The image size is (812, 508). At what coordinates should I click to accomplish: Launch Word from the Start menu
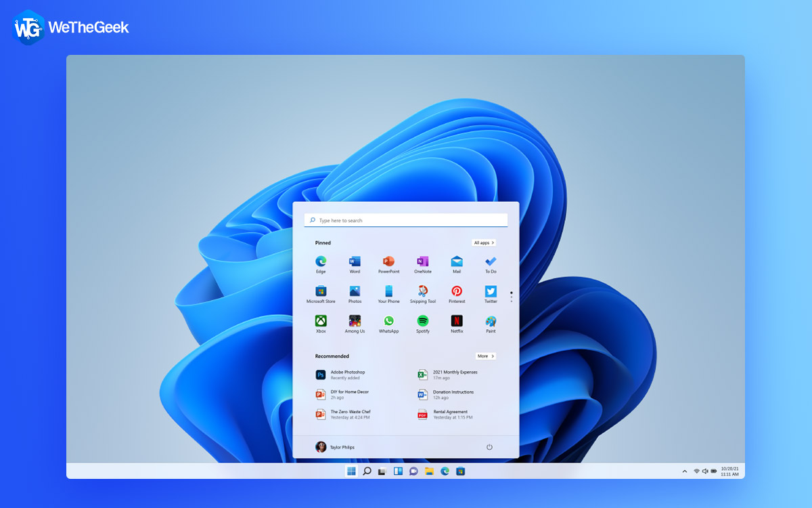pyautogui.click(x=355, y=264)
